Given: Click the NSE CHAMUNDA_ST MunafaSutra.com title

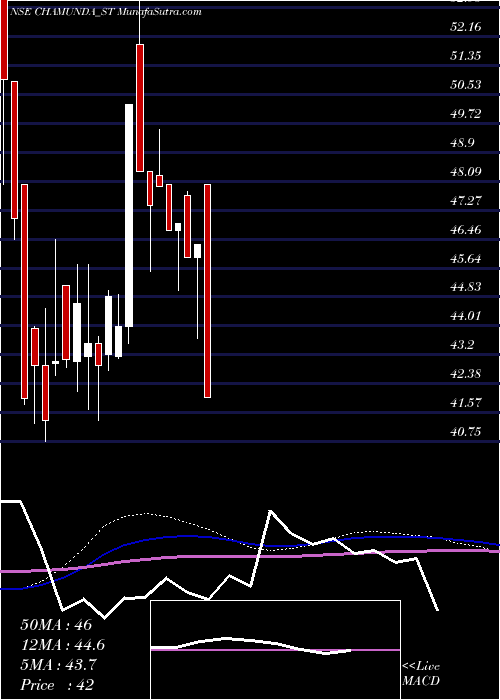Looking at the screenshot, I should point(105,12).
